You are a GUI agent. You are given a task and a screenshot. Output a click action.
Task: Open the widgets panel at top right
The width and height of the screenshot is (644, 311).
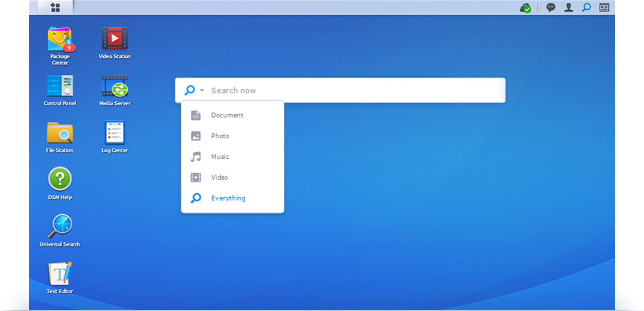coord(604,7)
